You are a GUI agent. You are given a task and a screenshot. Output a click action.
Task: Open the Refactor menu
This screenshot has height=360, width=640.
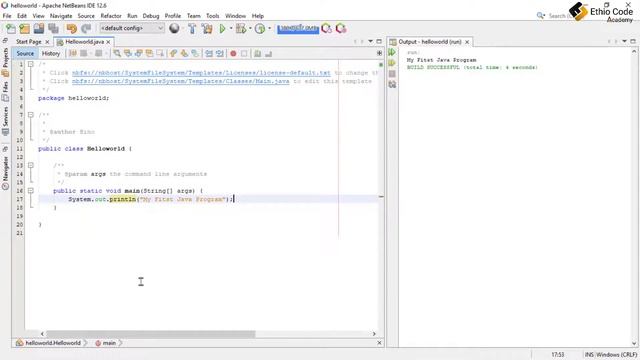click(111, 16)
